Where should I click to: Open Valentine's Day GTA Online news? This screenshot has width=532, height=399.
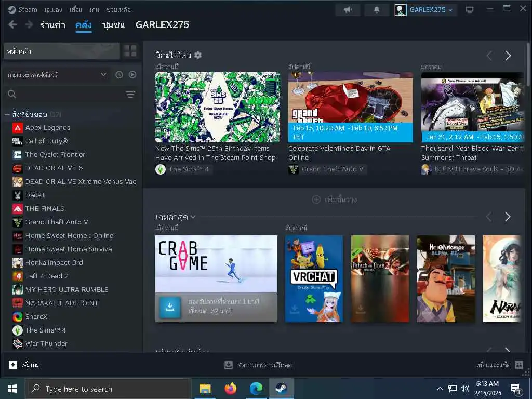pos(351,107)
